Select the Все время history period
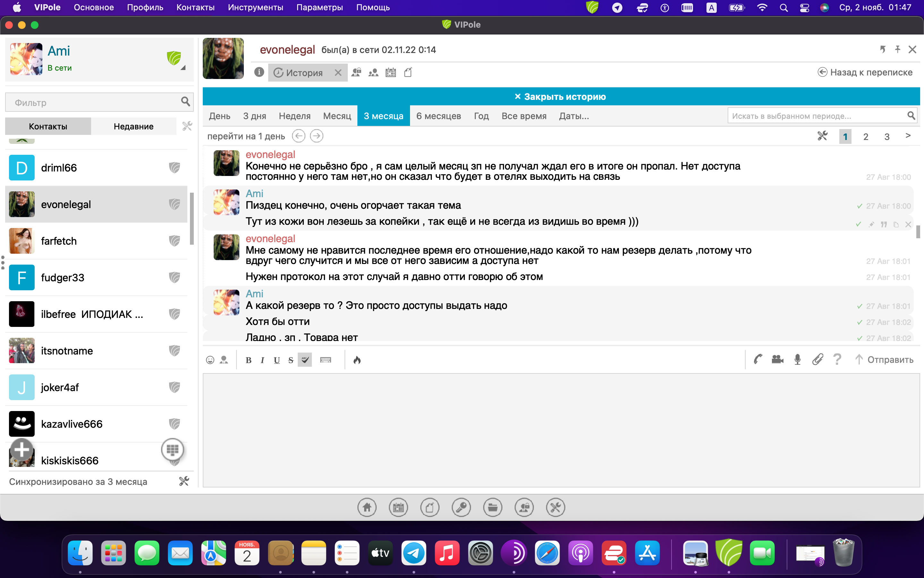The width and height of the screenshot is (924, 578). point(524,116)
